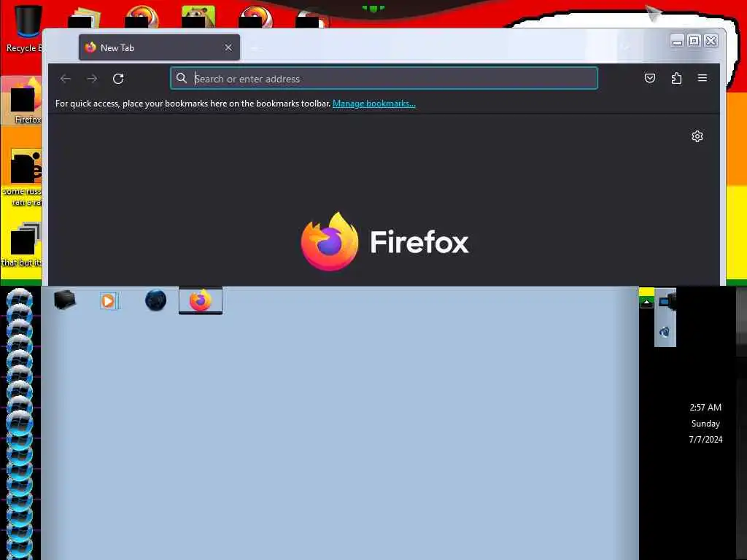Click the Sunday day label

[x=705, y=424]
